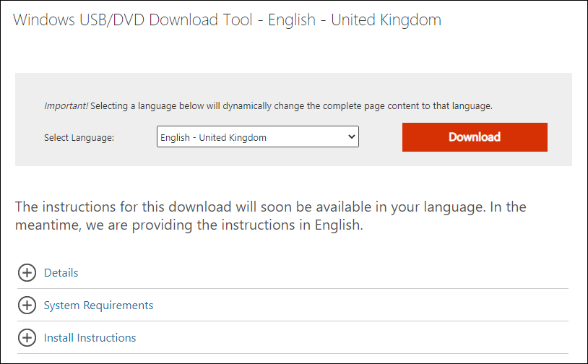Click the plus icon beside Install Instructions
588x364 pixels.
(27, 338)
